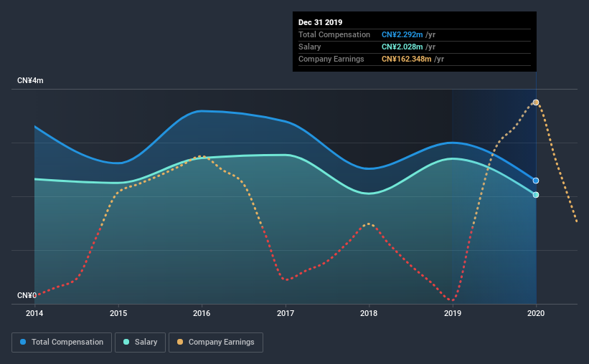The height and width of the screenshot is (364, 589).
Task: Click the CN¥0 y-axis label
Action: pos(27,295)
